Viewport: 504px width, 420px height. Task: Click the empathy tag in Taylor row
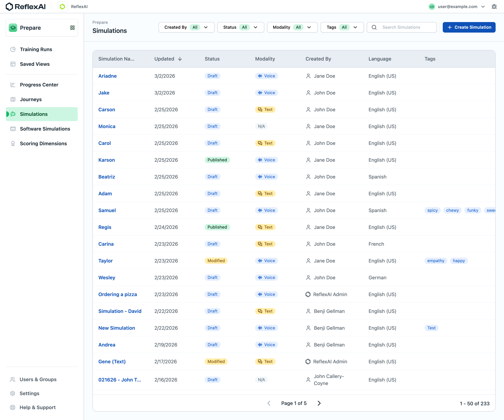pyautogui.click(x=436, y=261)
